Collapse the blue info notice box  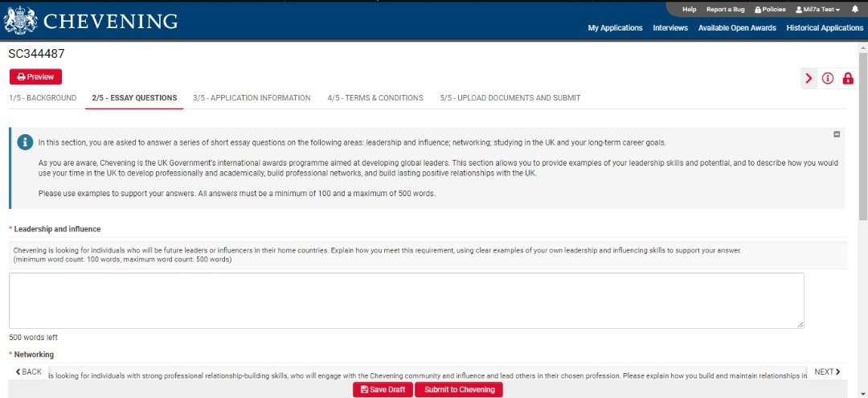click(x=837, y=134)
